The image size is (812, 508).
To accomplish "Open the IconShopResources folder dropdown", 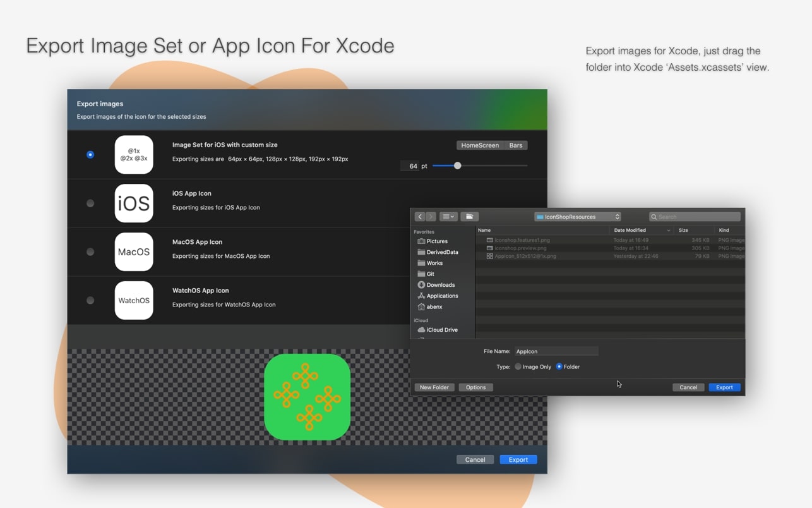I will coord(578,217).
